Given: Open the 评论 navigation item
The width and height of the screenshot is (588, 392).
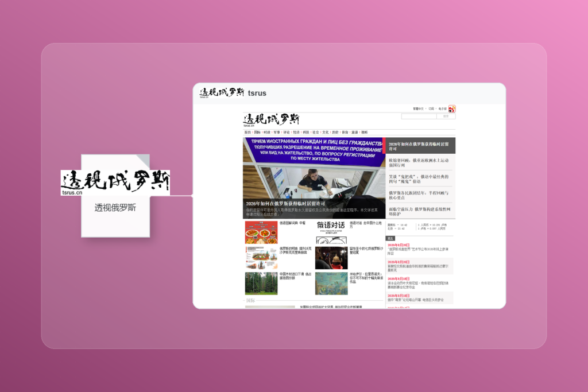Looking at the screenshot, I should 287,132.
